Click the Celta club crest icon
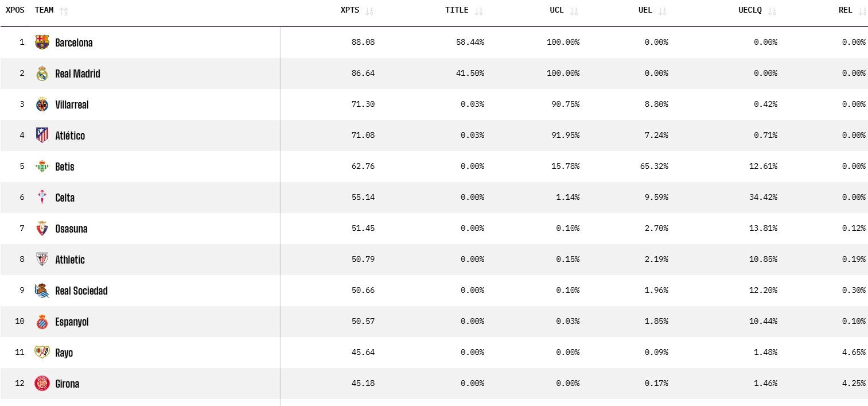Screen dimensions: 868x406 (x=42, y=198)
